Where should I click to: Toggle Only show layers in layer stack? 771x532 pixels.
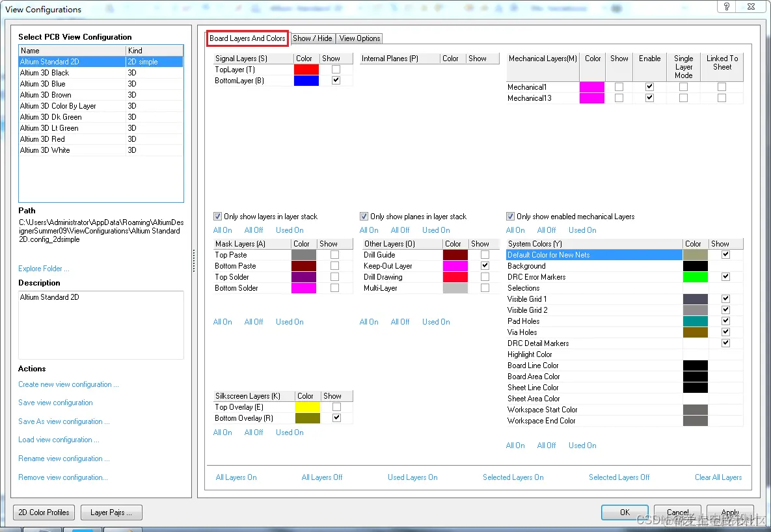coord(217,217)
